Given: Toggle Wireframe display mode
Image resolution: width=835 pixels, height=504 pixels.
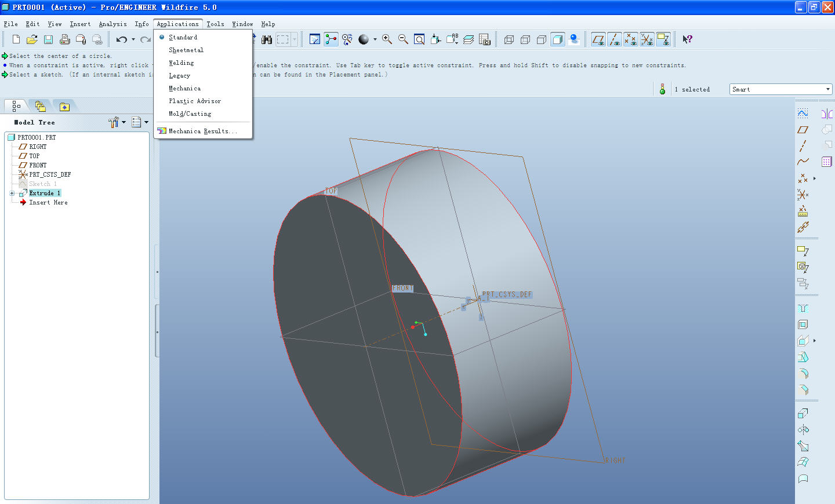Looking at the screenshot, I should coord(509,39).
